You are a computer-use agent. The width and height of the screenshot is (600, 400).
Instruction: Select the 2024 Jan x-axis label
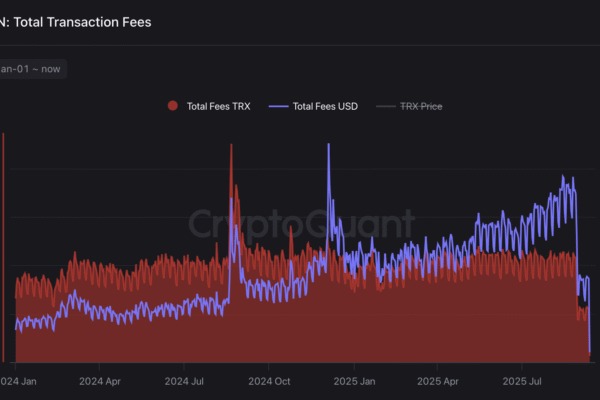pyautogui.click(x=20, y=381)
